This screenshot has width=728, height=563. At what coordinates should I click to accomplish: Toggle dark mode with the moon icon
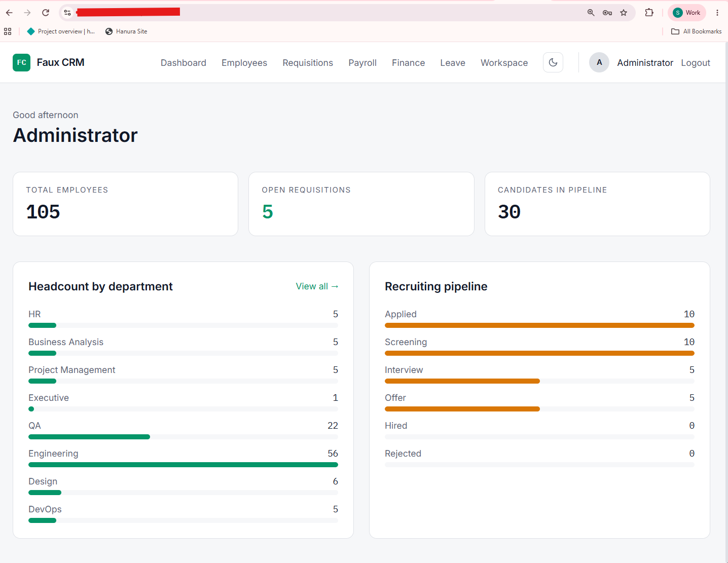click(553, 63)
